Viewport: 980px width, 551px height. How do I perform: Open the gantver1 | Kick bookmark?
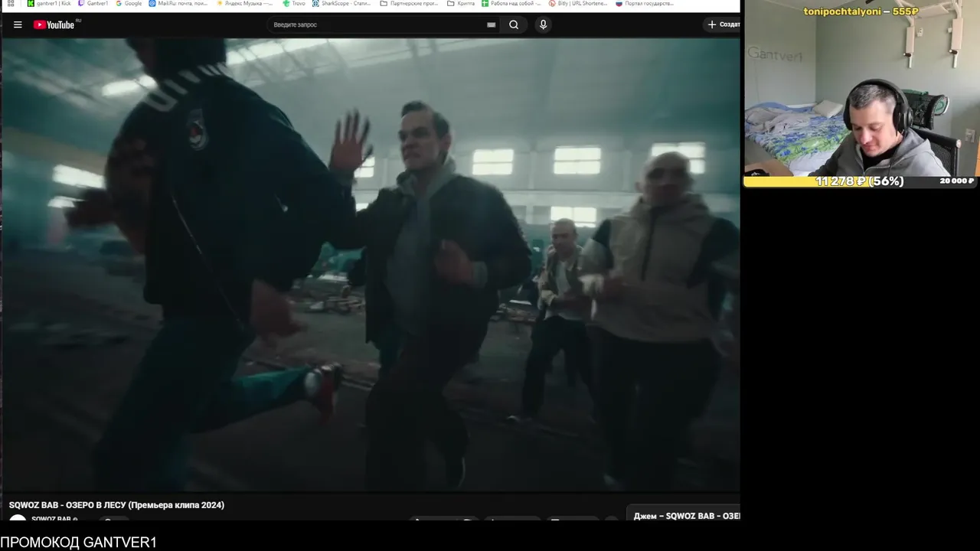click(x=47, y=4)
